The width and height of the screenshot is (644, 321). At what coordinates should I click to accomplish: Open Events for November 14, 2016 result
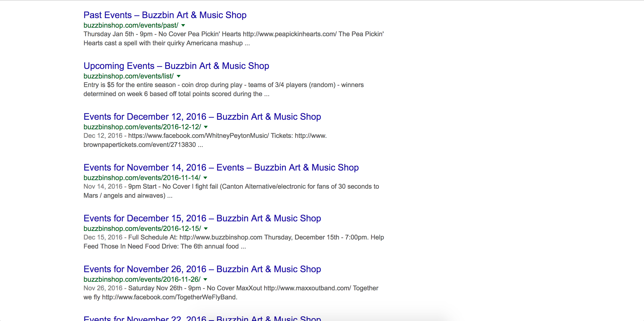[221, 168]
